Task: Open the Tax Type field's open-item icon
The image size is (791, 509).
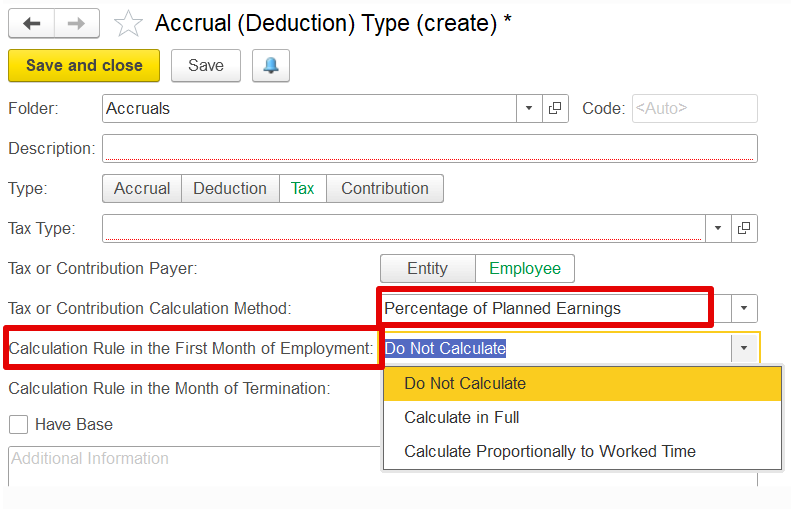Action: [x=744, y=228]
